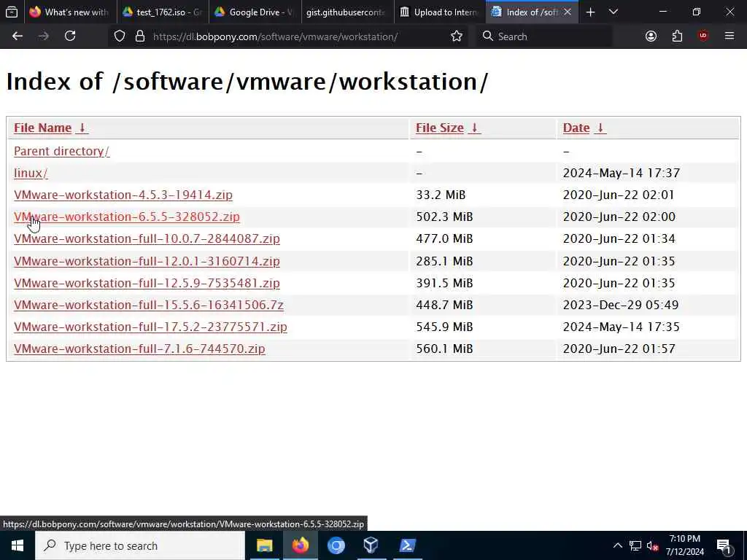Click the 545.9 MiB file size cell

click(x=444, y=327)
